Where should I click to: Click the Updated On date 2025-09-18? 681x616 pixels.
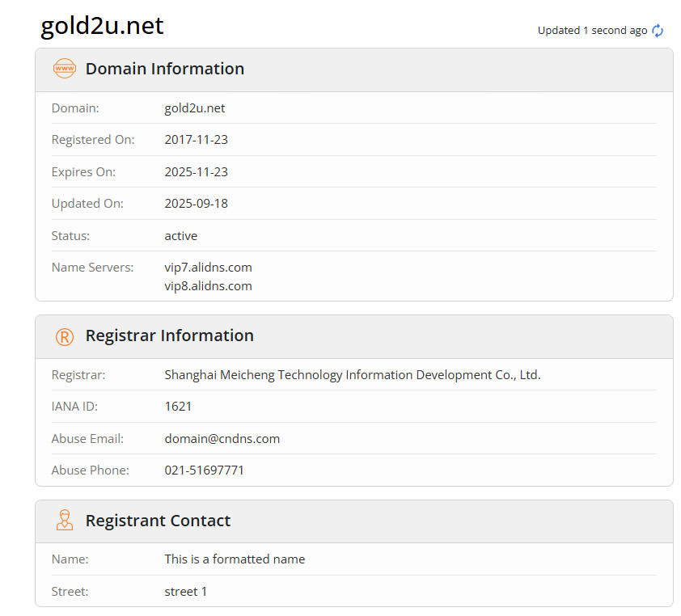196,204
